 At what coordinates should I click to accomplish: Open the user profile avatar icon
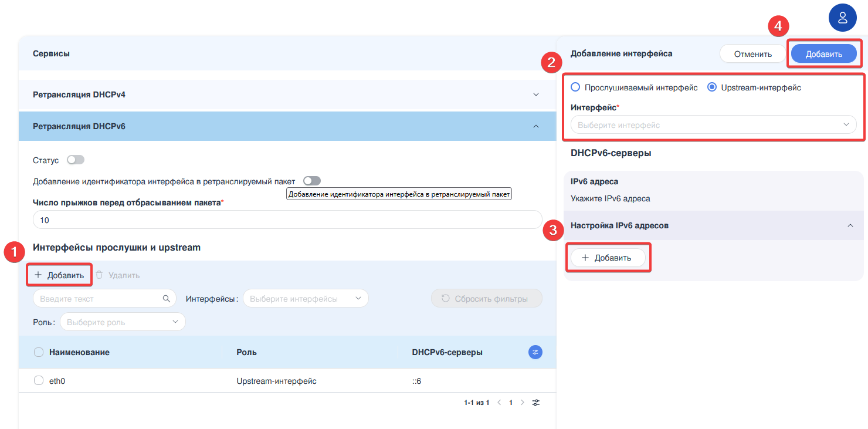tap(842, 18)
